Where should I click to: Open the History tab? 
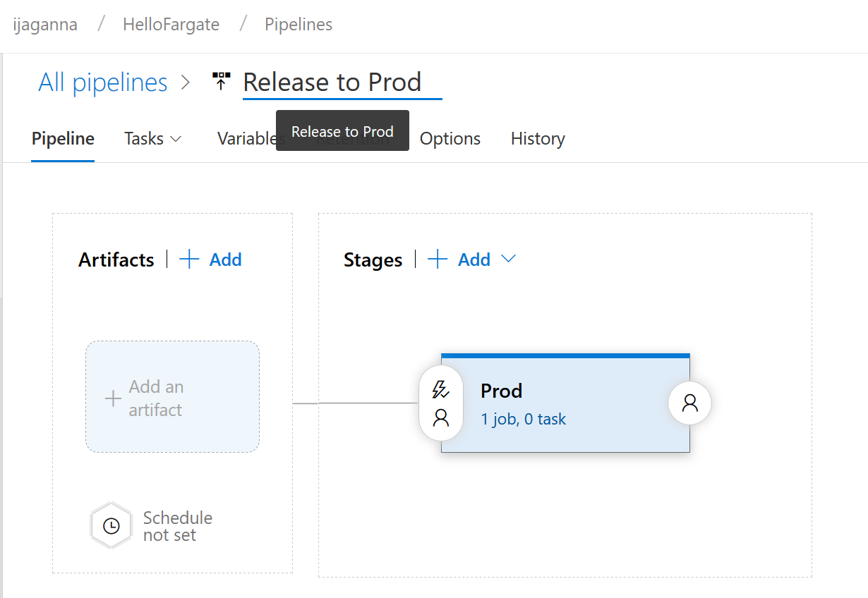pyautogui.click(x=538, y=139)
